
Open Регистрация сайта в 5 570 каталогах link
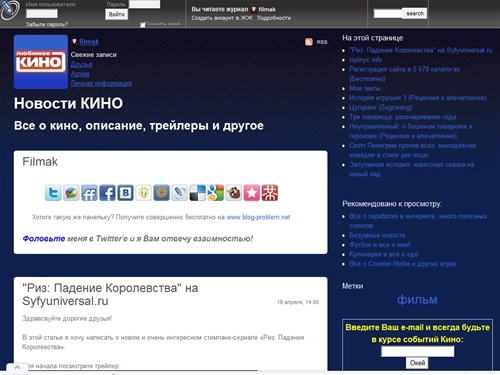coord(405,74)
